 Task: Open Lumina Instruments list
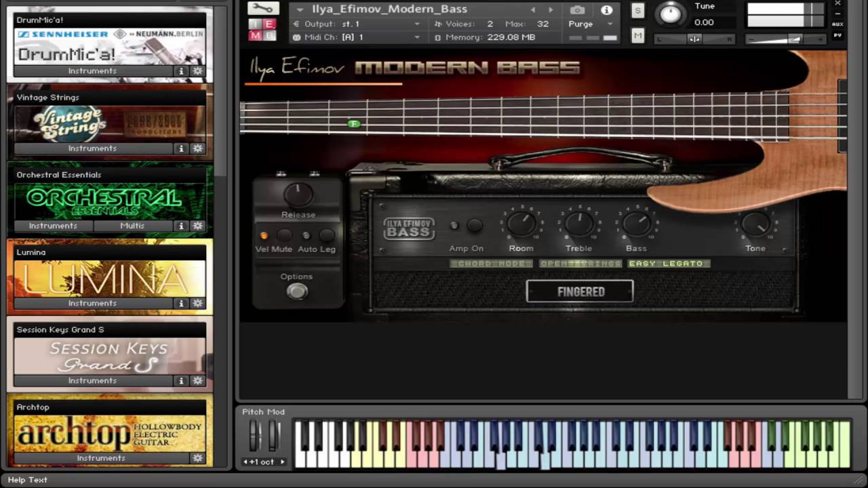93,303
